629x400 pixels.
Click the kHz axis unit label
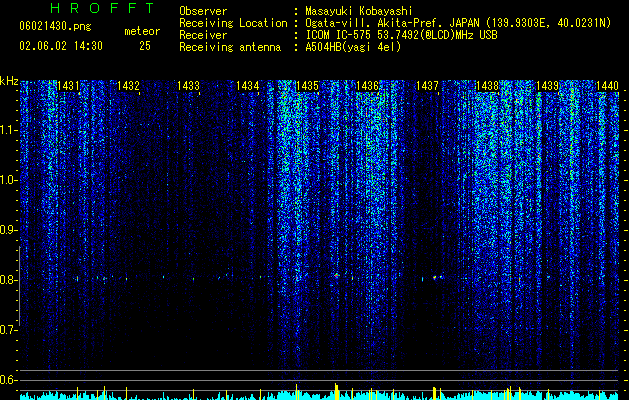point(9,81)
